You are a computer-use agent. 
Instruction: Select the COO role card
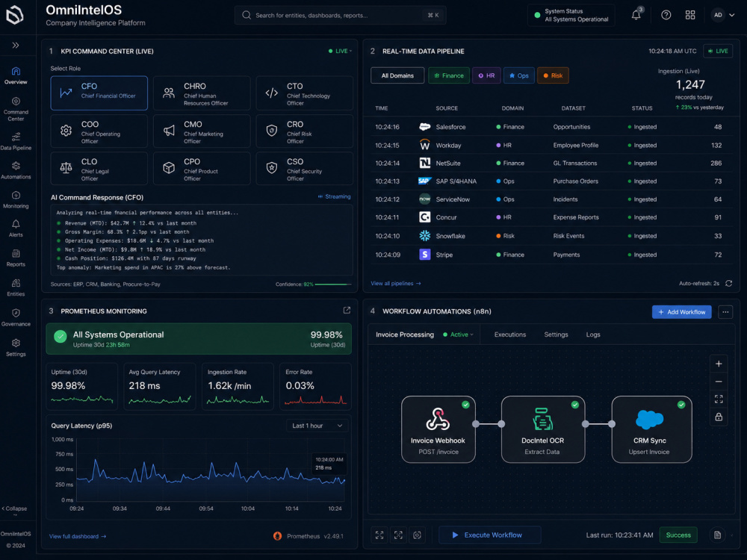[x=99, y=131]
